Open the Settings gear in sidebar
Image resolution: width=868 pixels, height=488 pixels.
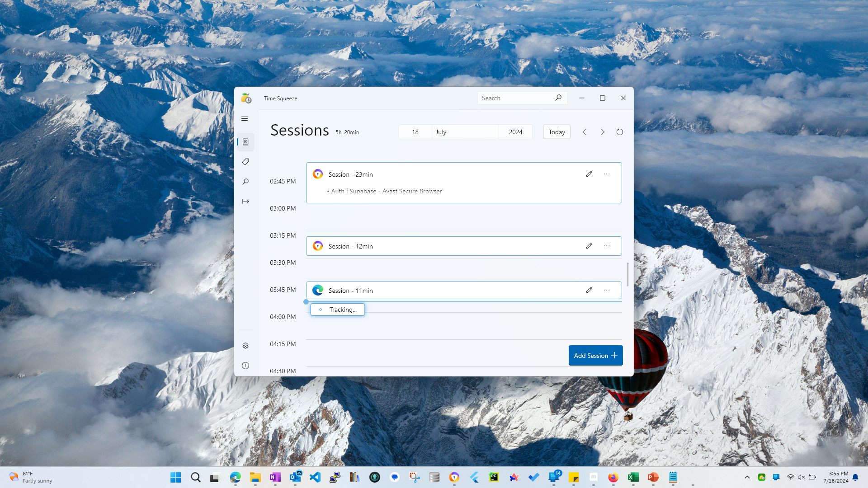[x=245, y=346]
